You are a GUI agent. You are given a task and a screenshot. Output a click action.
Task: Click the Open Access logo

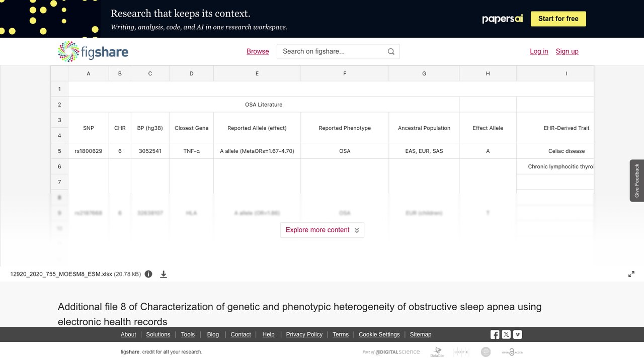point(512,352)
